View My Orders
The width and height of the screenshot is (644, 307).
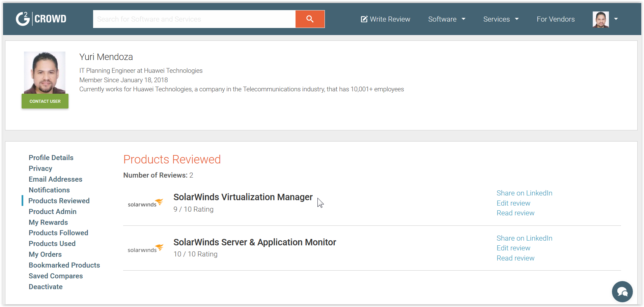[x=45, y=254]
